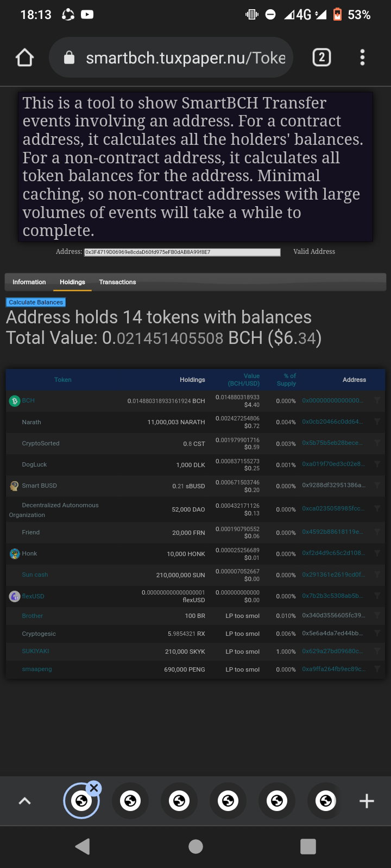
Task: Click the filter icon in Honk row
Action: pos(377,553)
